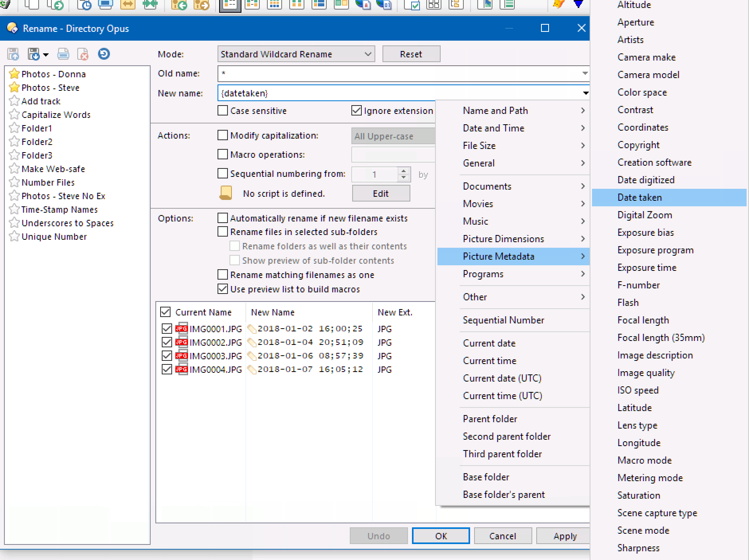
Task: Click the gold star beside Photos - Donna
Action: (14, 74)
